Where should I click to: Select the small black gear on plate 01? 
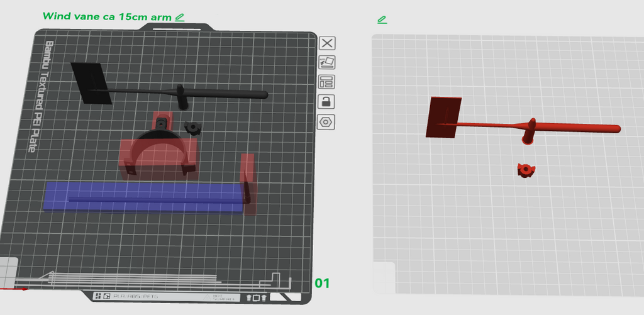pos(192,128)
